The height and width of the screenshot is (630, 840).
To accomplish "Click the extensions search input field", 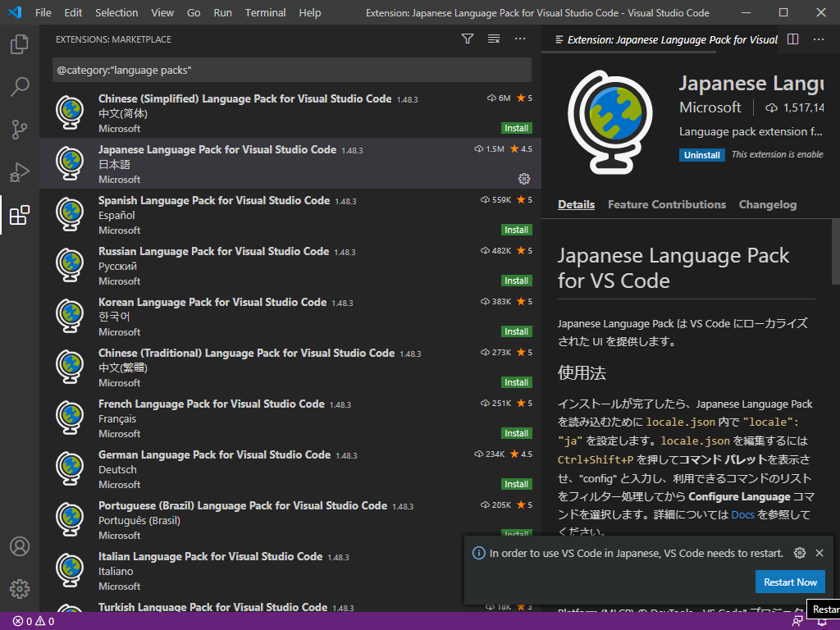I will pyautogui.click(x=292, y=71).
